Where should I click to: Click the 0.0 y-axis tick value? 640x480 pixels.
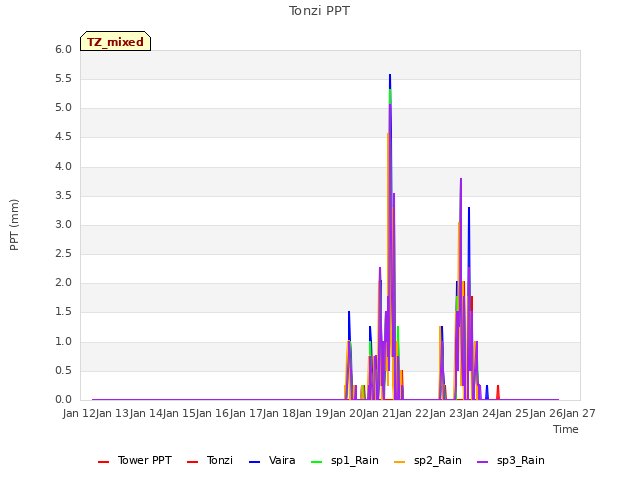point(63,400)
